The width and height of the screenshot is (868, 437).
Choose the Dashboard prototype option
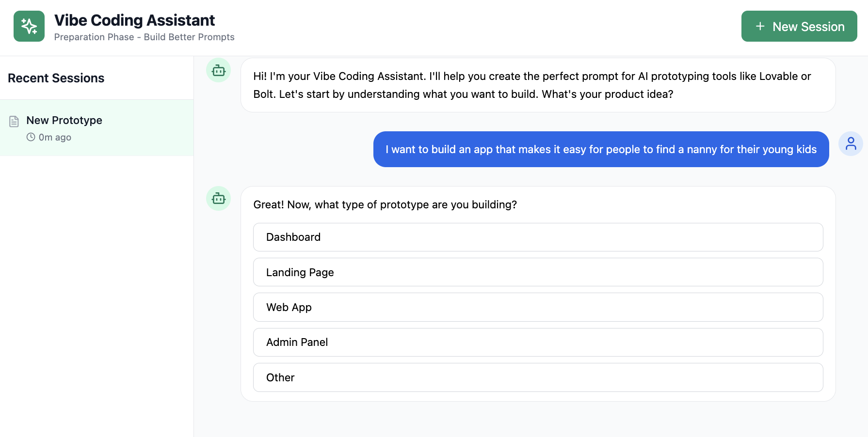tap(538, 237)
